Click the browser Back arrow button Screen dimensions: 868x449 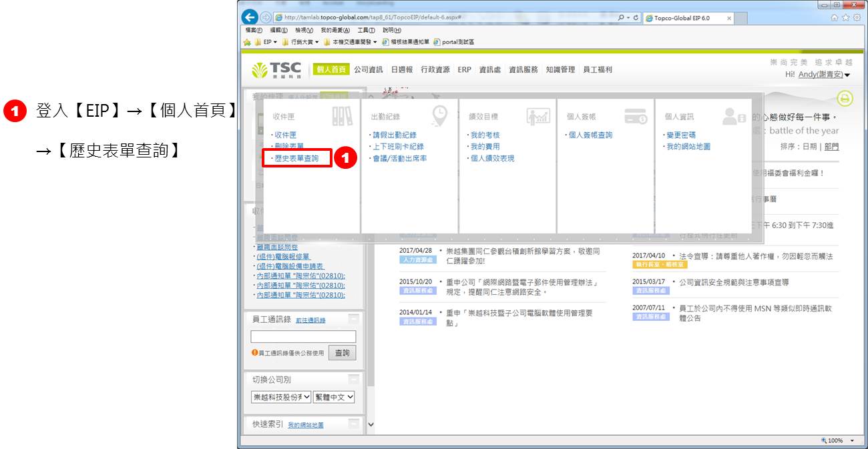click(x=250, y=18)
